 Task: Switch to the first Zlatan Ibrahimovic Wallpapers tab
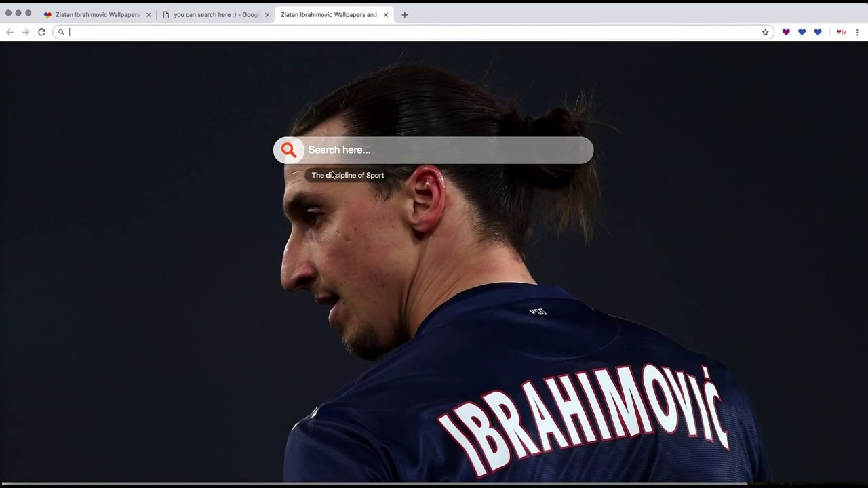click(x=95, y=14)
